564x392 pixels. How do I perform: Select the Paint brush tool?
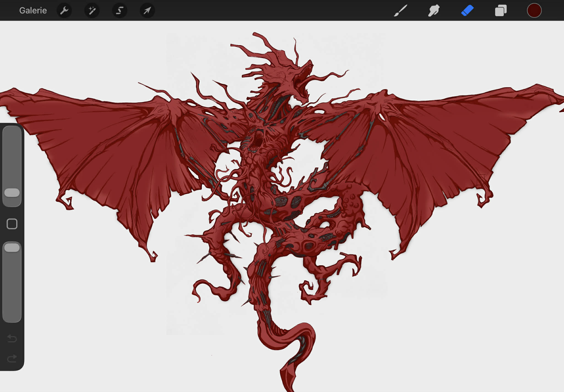point(400,11)
